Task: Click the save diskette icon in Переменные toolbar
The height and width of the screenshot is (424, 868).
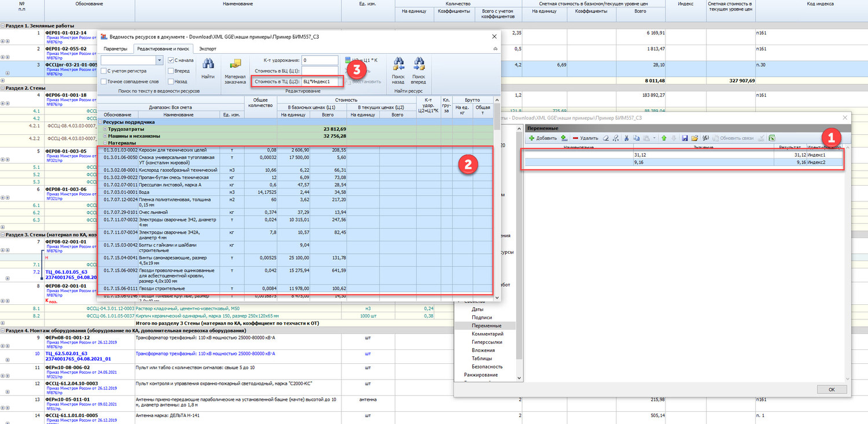Action: (x=685, y=138)
